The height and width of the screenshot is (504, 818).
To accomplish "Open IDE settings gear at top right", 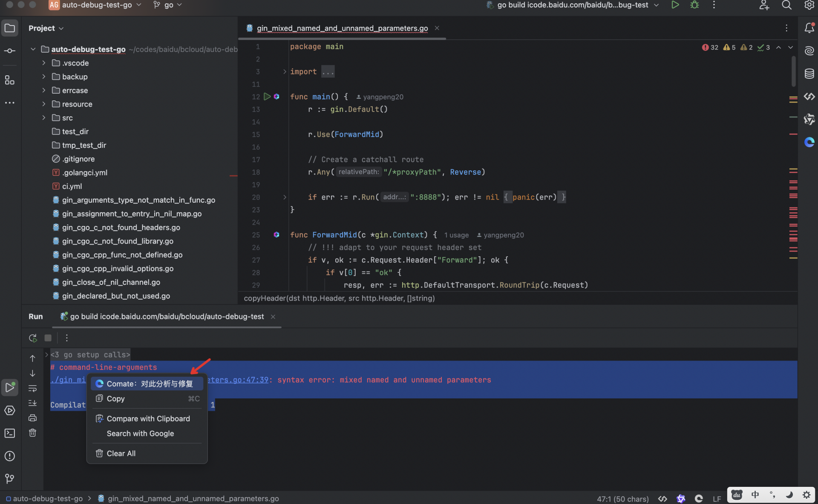I will 809,5.
